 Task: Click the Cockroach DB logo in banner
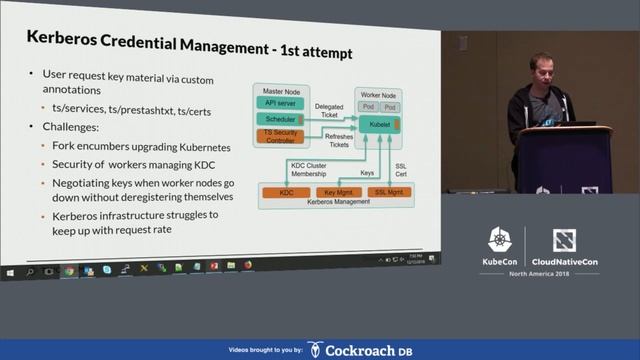pyautogui.click(x=360, y=350)
